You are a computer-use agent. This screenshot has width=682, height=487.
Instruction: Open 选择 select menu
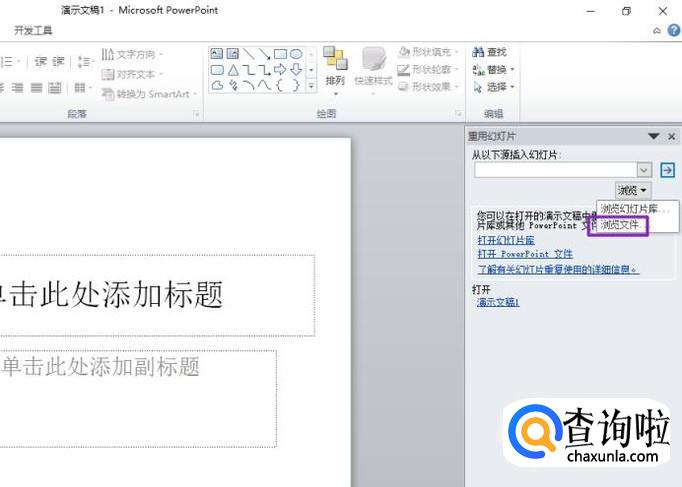click(493, 87)
